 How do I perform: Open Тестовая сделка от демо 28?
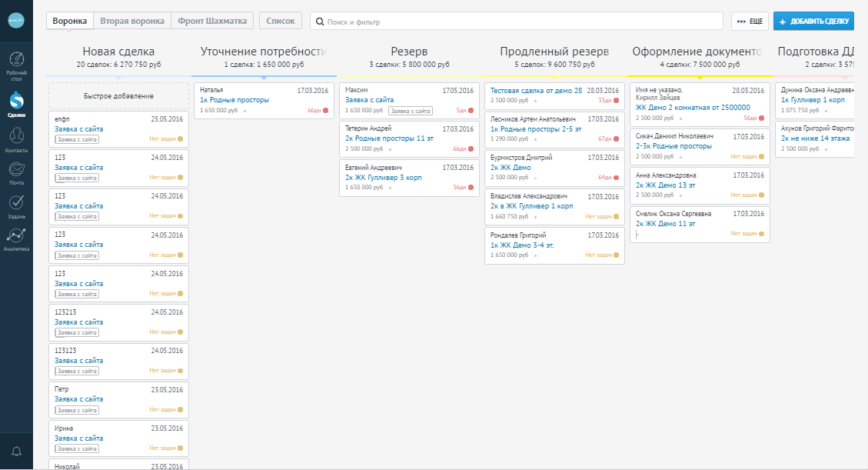click(537, 90)
